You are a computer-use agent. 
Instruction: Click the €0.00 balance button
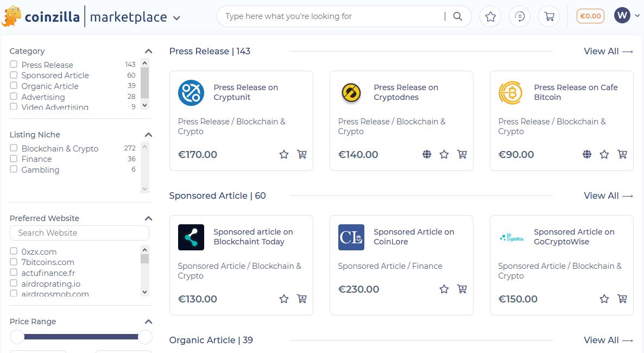tap(590, 16)
